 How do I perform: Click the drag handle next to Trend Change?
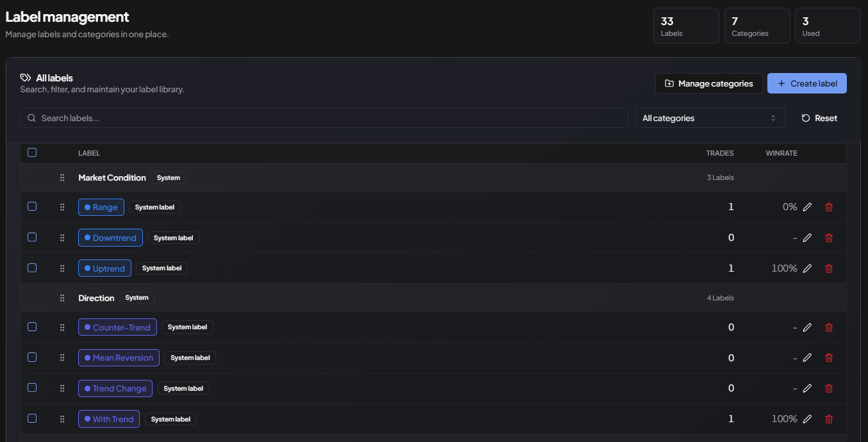pos(62,388)
